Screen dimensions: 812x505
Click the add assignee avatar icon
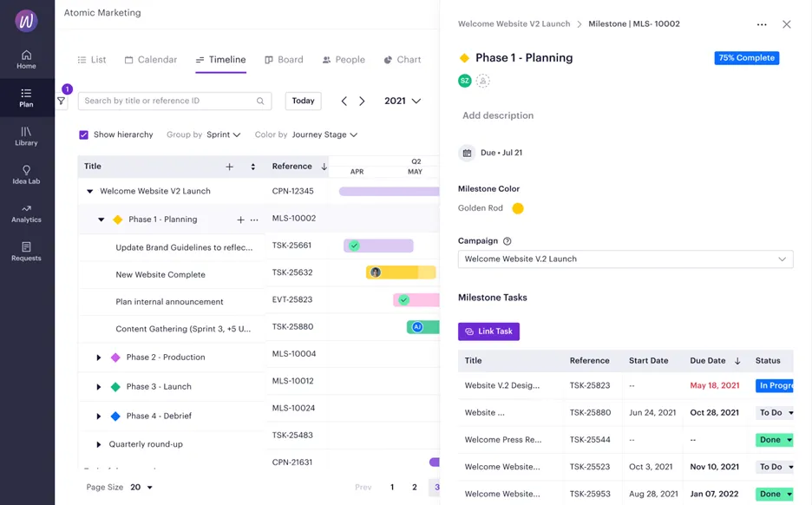pos(482,81)
